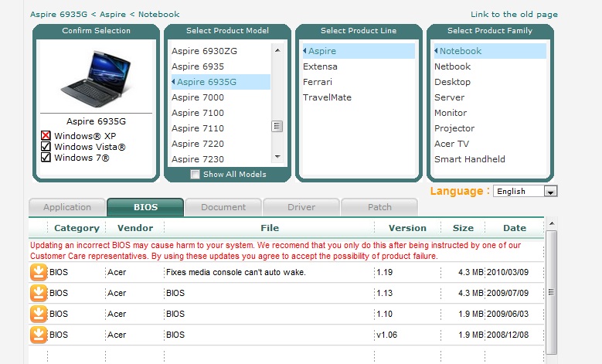Click the product model list scrollbar thumb
The width and height of the screenshot is (602, 364).
pos(277,126)
